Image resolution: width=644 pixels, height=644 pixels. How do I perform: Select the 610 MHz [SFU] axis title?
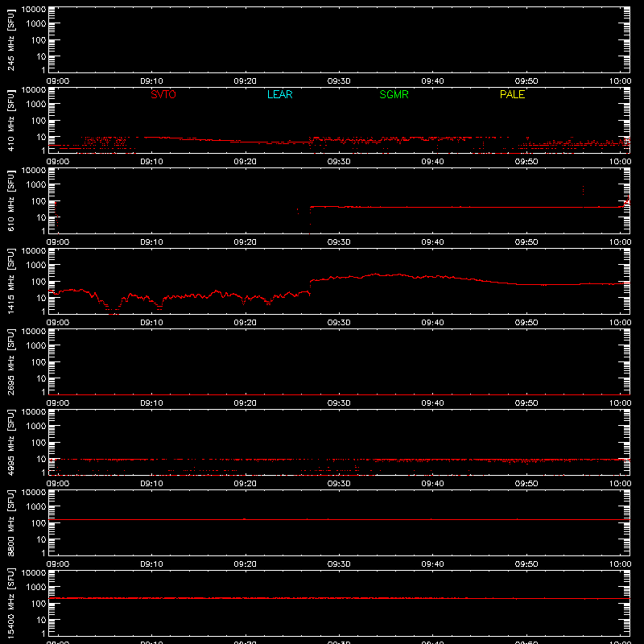[10, 200]
